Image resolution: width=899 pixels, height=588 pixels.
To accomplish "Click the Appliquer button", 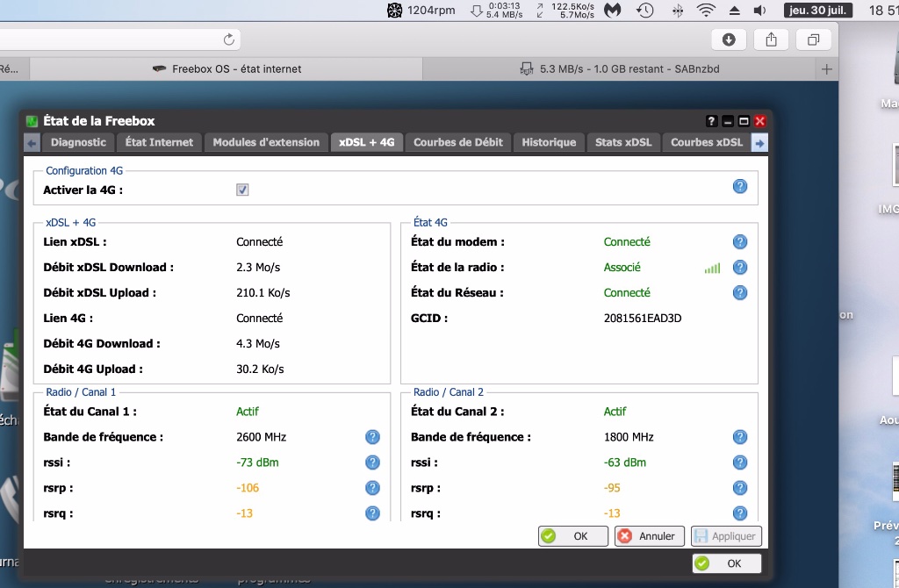I will [x=726, y=536].
